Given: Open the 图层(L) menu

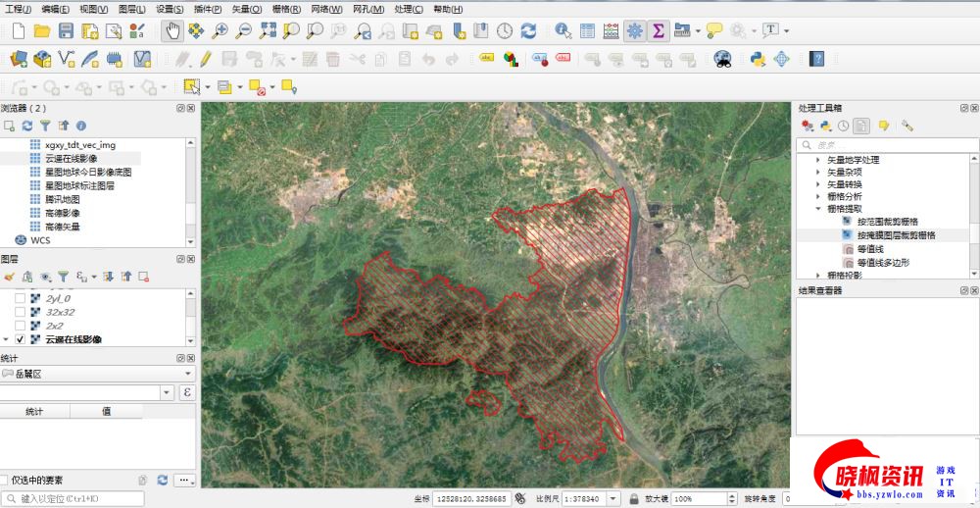Looking at the screenshot, I should tap(131, 10).
